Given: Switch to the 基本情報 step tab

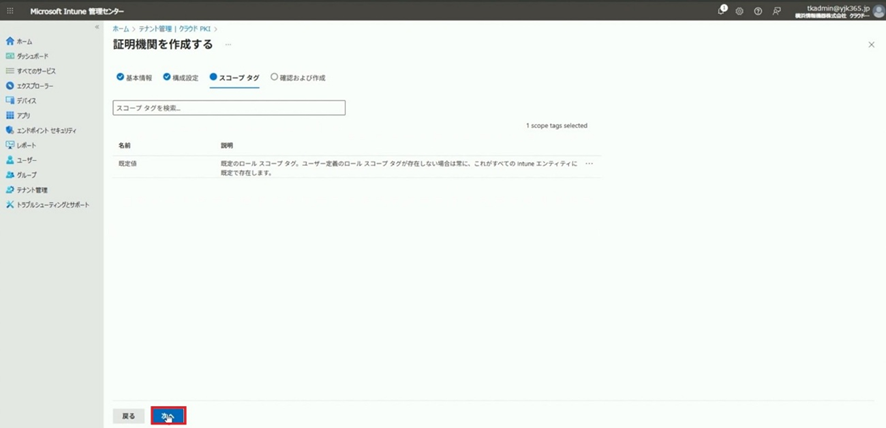Looking at the screenshot, I should [x=134, y=77].
